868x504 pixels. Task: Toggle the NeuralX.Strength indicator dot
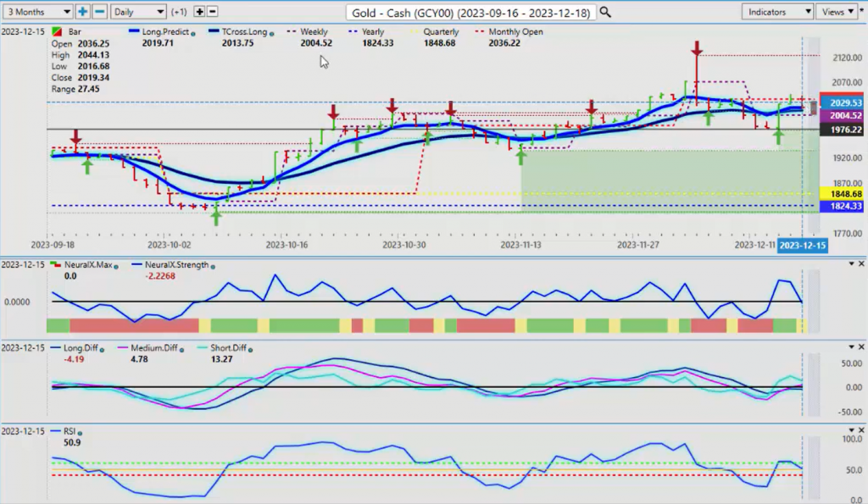(213, 267)
